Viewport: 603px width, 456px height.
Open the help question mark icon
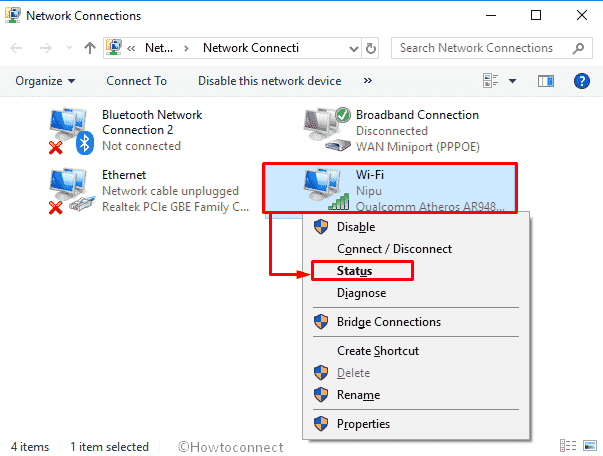point(581,81)
